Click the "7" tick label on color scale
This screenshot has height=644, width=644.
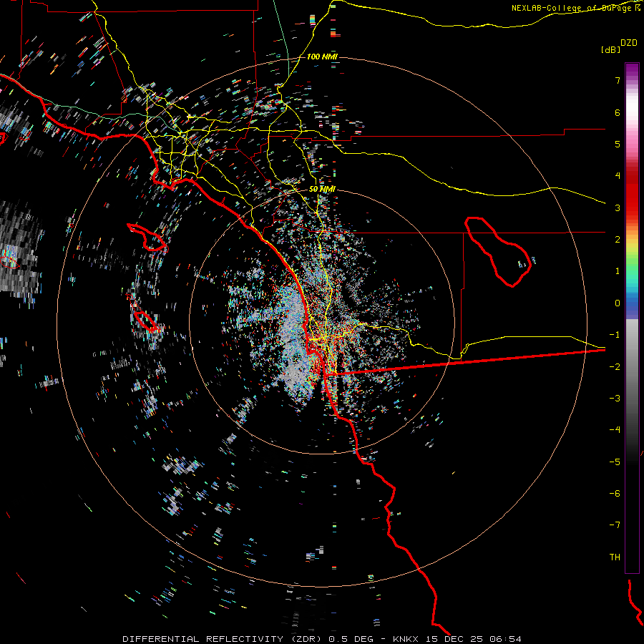tap(618, 80)
